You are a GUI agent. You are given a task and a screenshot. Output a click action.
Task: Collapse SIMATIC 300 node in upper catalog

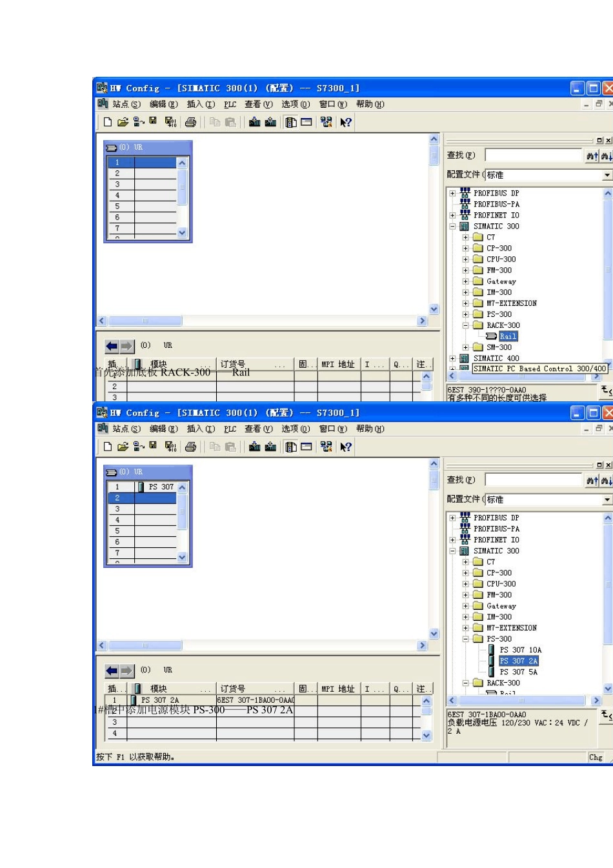[452, 226]
